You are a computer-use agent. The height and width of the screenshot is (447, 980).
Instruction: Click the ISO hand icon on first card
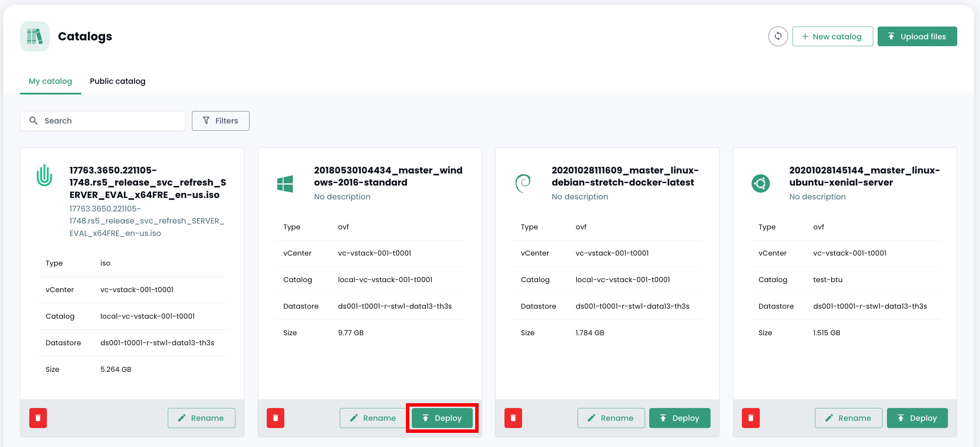coord(44,176)
